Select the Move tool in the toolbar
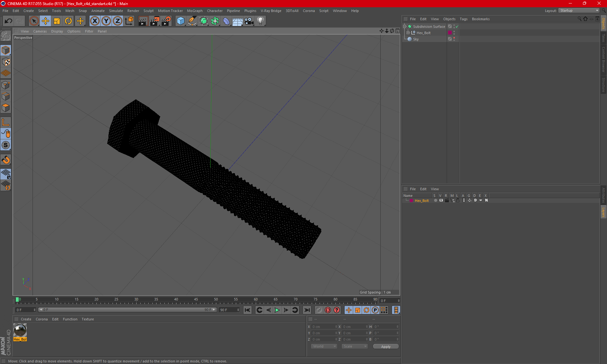Screen dimensions: 607x364 46,21
